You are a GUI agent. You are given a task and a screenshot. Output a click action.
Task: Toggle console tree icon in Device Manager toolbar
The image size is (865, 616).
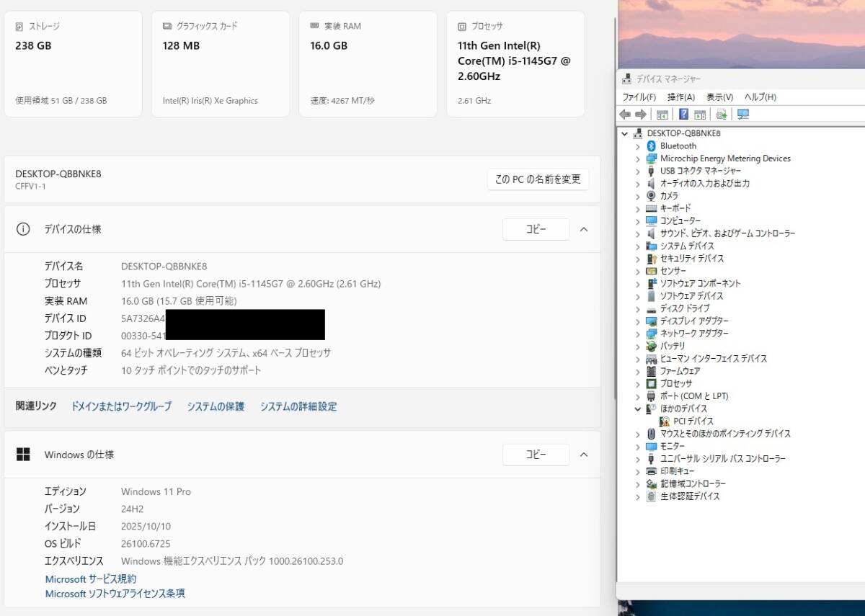pyautogui.click(x=662, y=115)
